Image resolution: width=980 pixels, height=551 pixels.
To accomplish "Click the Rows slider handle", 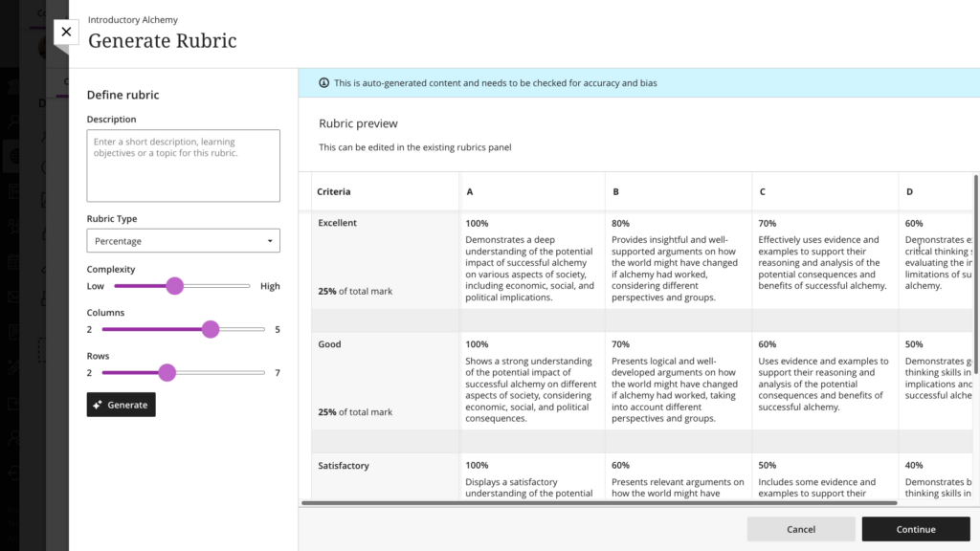I will [x=167, y=373].
